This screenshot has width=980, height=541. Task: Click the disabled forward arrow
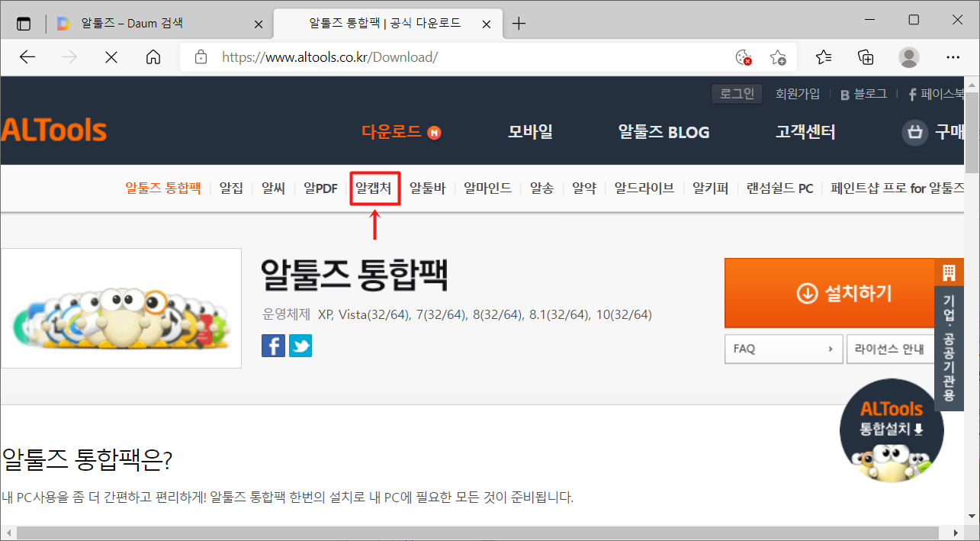[x=69, y=57]
